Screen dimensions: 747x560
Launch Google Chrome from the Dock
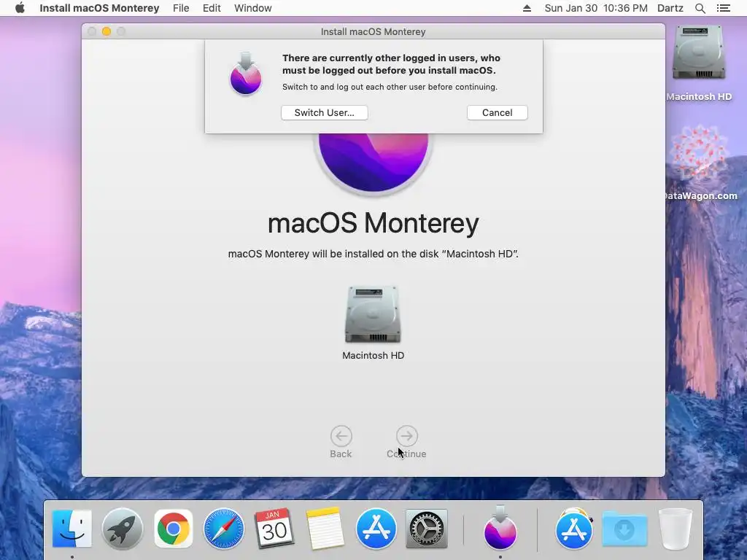[174, 529]
